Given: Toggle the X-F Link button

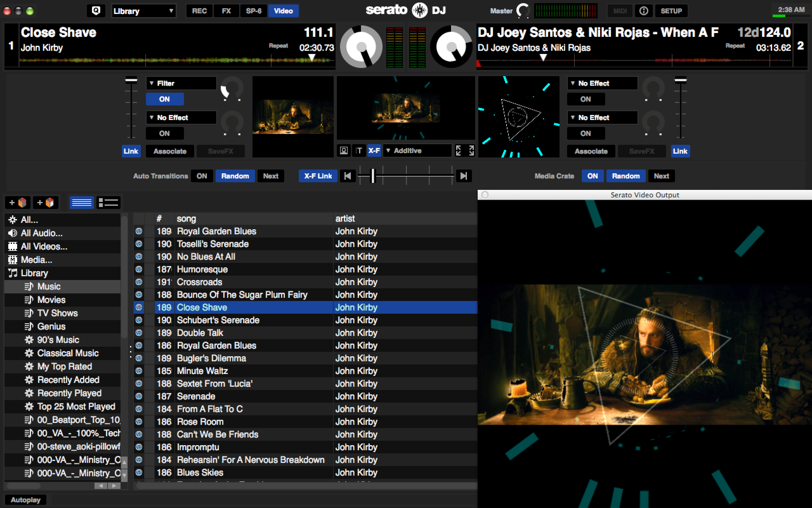Looking at the screenshot, I should (x=318, y=176).
